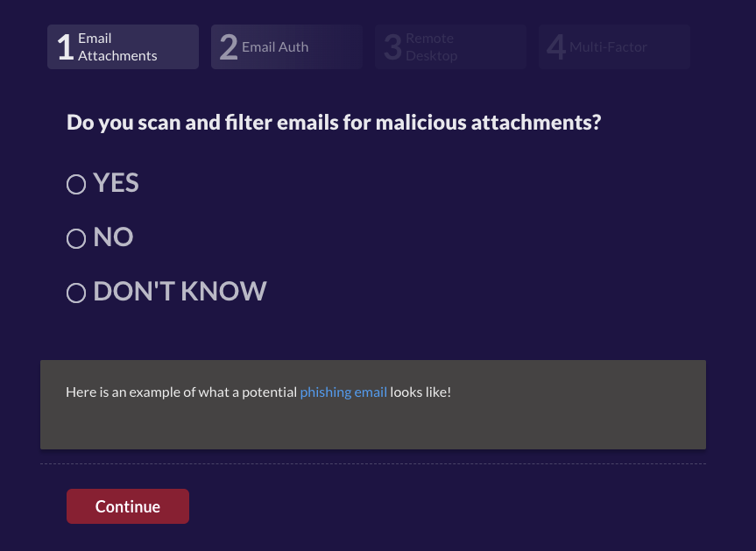Click the DON'T KNOW answer label
Screen dimensions: 756x551
[x=180, y=292]
